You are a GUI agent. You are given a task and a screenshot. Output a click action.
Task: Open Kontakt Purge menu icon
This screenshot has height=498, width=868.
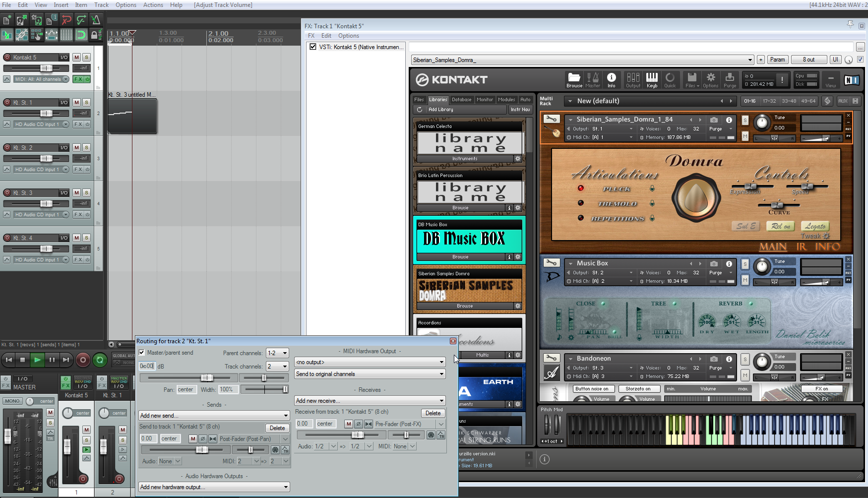(730, 79)
